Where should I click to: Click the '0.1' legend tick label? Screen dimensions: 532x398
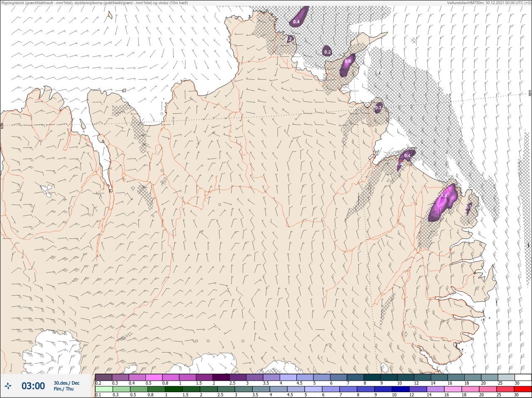click(98, 395)
